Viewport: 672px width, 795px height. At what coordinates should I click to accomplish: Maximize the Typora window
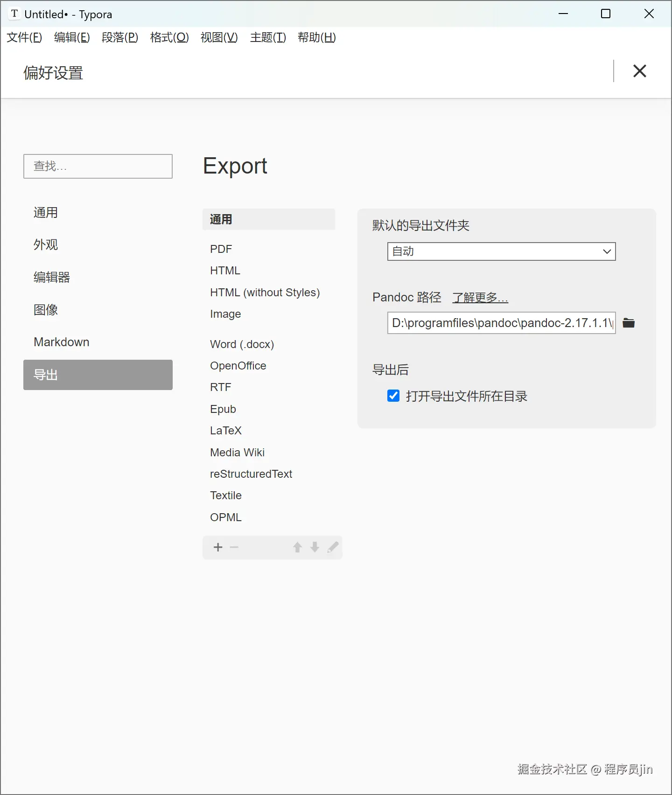tap(606, 14)
